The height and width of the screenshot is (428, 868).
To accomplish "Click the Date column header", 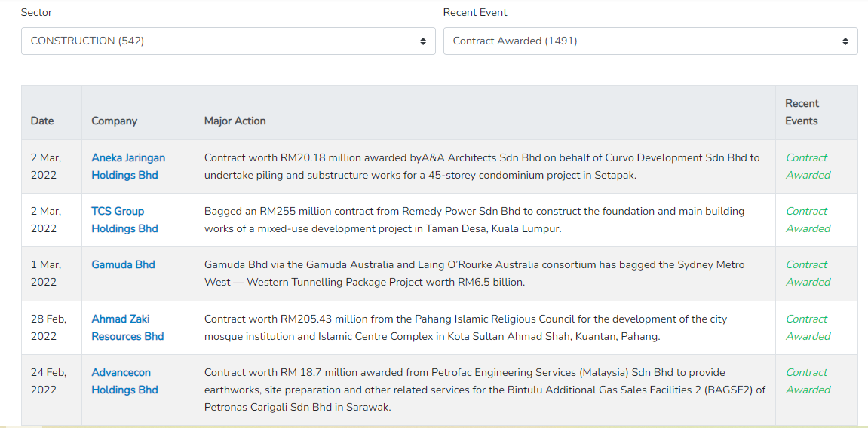I will tap(42, 121).
